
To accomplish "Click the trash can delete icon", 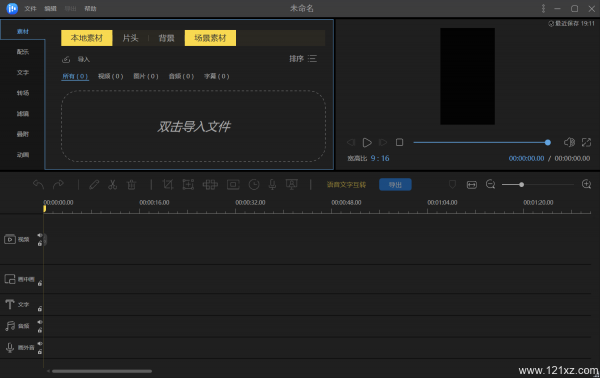I will pos(131,184).
